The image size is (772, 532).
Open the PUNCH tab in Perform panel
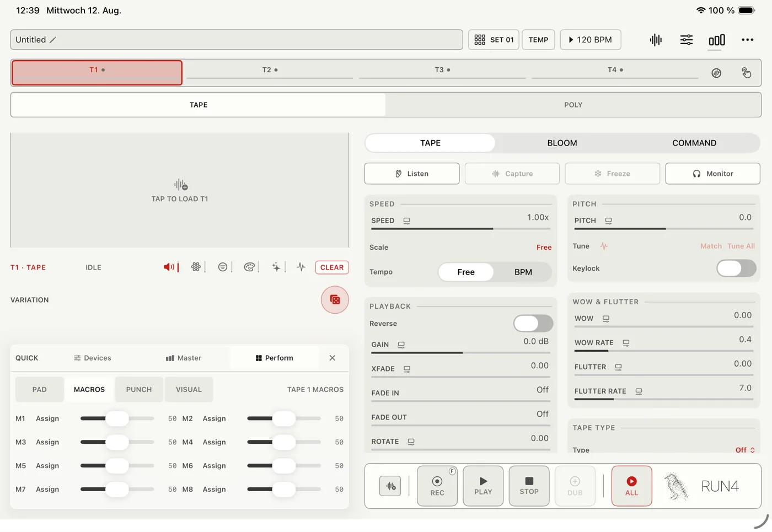(139, 389)
